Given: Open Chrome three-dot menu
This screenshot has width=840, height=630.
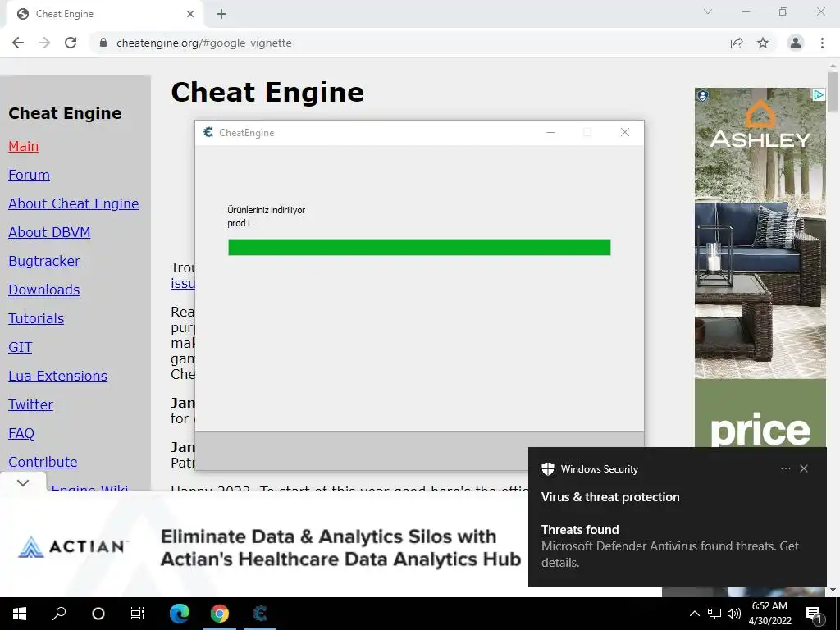Looking at the screenshot, I should (822, 43).
